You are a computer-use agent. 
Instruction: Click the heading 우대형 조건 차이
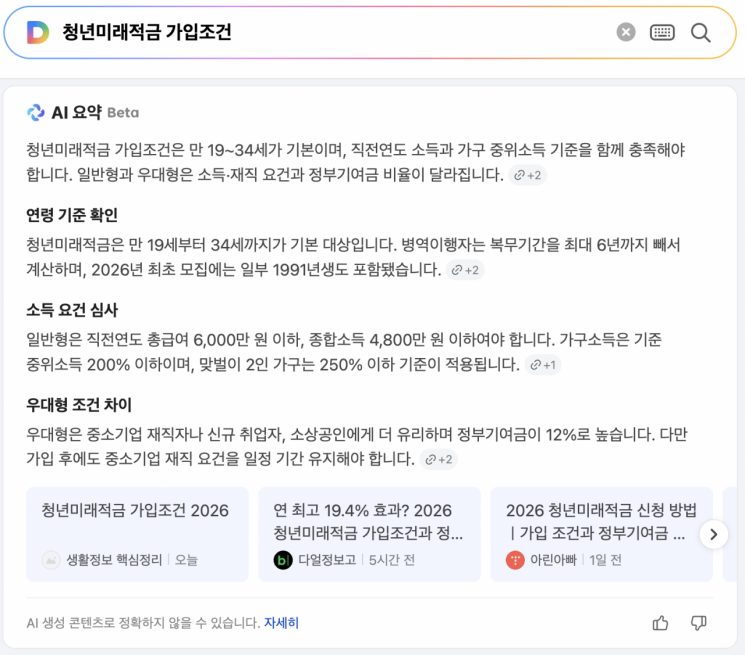tap(79, 405)
